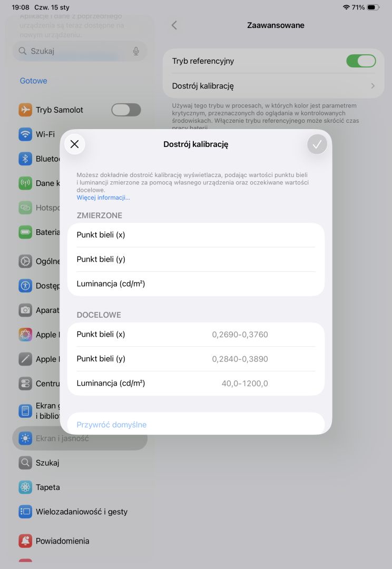Open Więcej informacji link
This screenshot has width=392, height=569.
point(103,198)
